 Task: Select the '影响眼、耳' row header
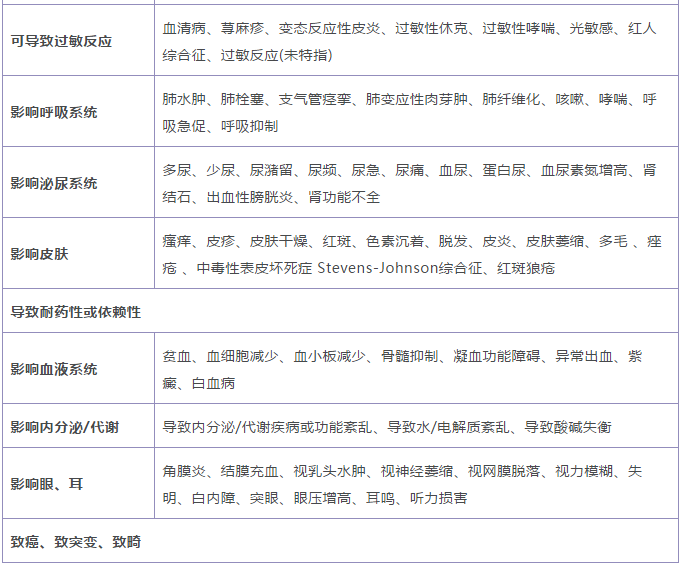[47, 484]
